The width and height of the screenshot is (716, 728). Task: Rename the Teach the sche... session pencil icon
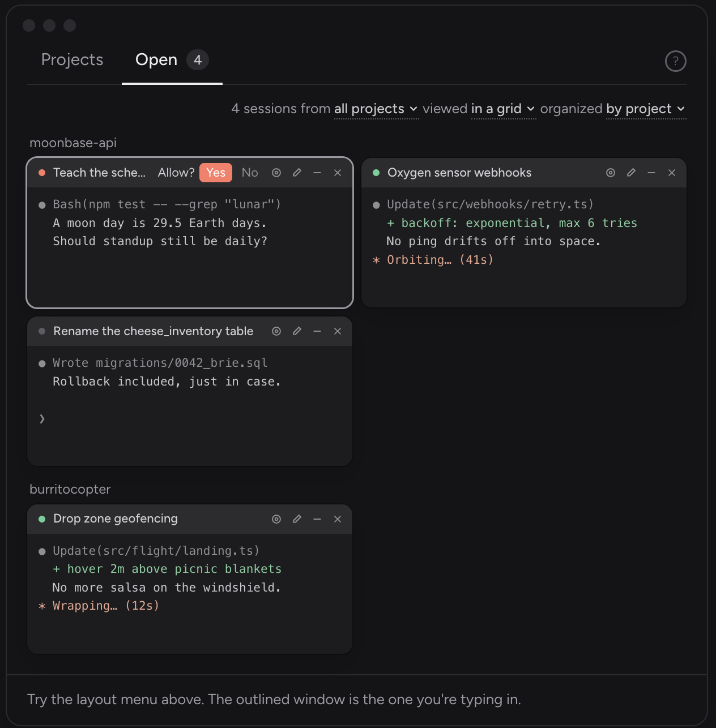click(297, 173)
